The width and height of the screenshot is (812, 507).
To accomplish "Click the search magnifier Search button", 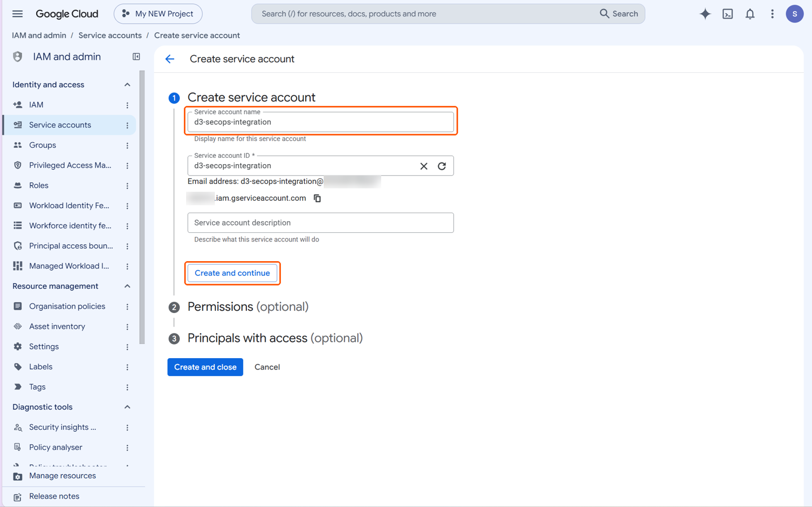I will point(619,14).
